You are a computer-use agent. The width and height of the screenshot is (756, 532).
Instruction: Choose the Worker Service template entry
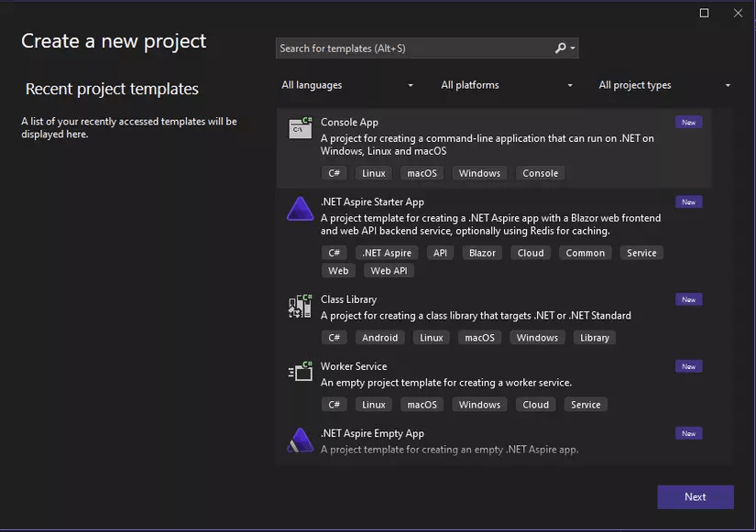click(354, 366)
